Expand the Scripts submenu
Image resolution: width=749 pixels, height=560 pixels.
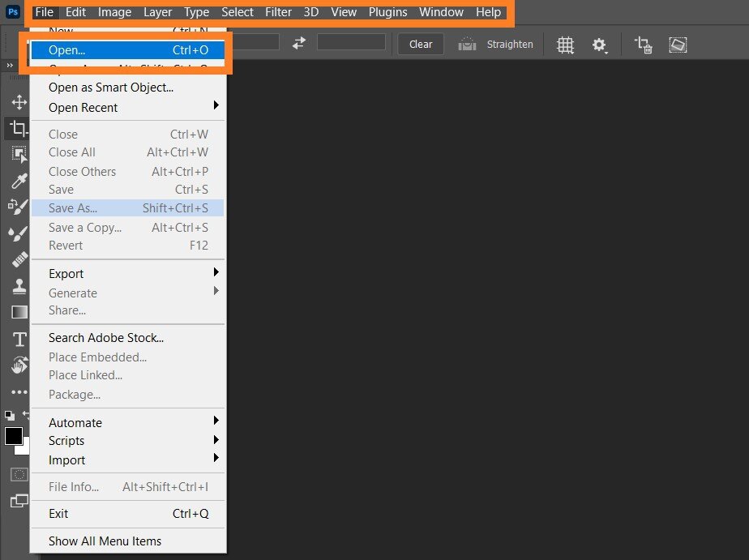tap(128, 441)
